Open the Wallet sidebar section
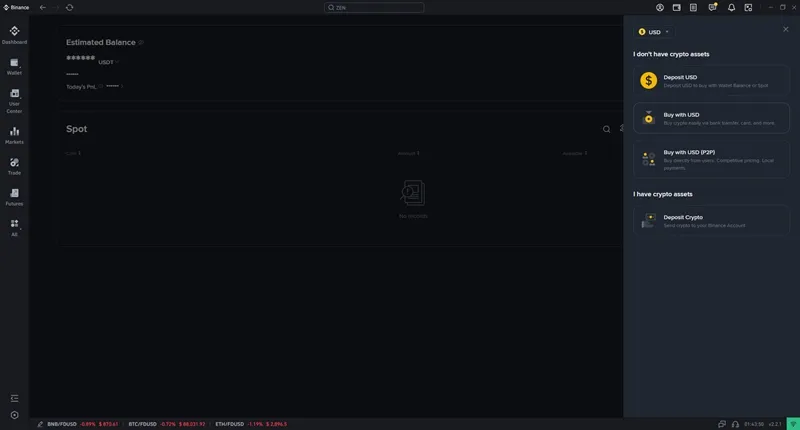 14,66
